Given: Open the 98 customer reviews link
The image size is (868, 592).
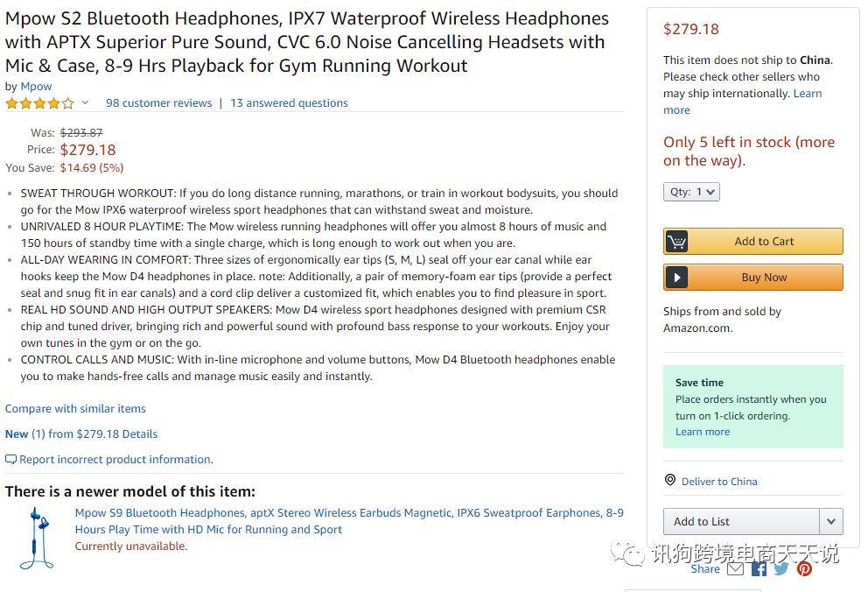Looking at the screenshot, I should click(x=158, y=103).
